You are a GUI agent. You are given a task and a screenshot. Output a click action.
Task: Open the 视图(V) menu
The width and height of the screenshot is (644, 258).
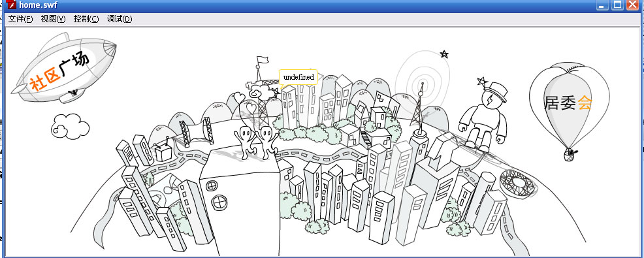point(54,19)
